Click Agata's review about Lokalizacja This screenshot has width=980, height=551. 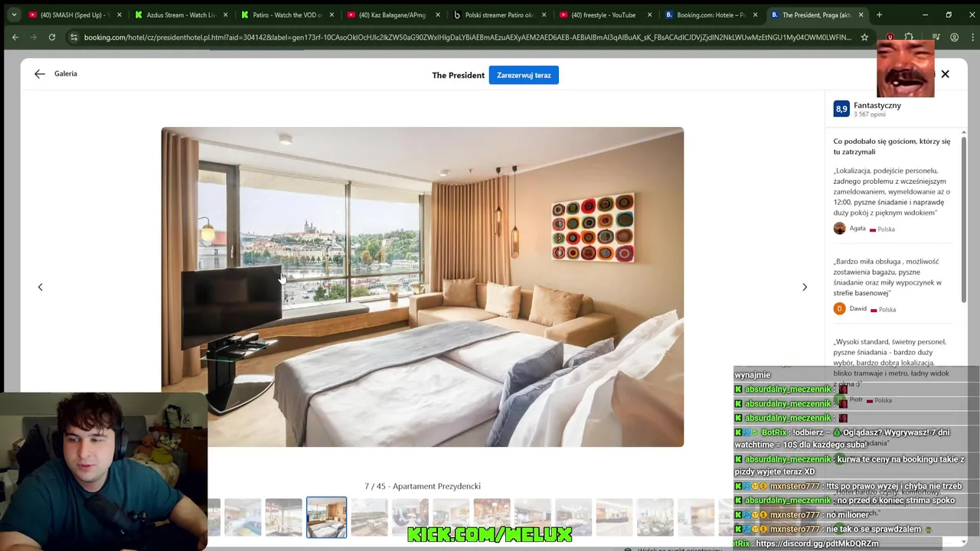tap(892, 191)
